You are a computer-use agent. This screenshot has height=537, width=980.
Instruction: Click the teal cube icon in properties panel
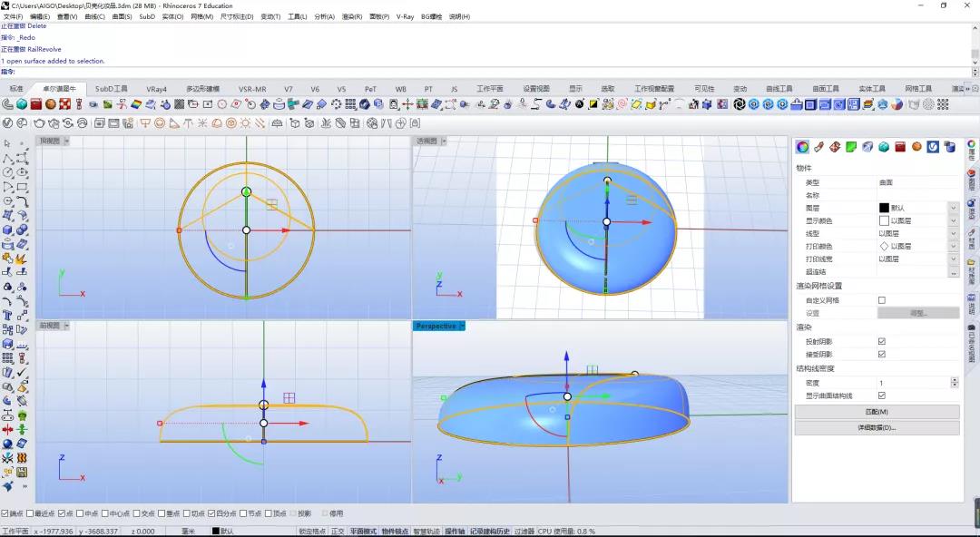coord(884,147)
